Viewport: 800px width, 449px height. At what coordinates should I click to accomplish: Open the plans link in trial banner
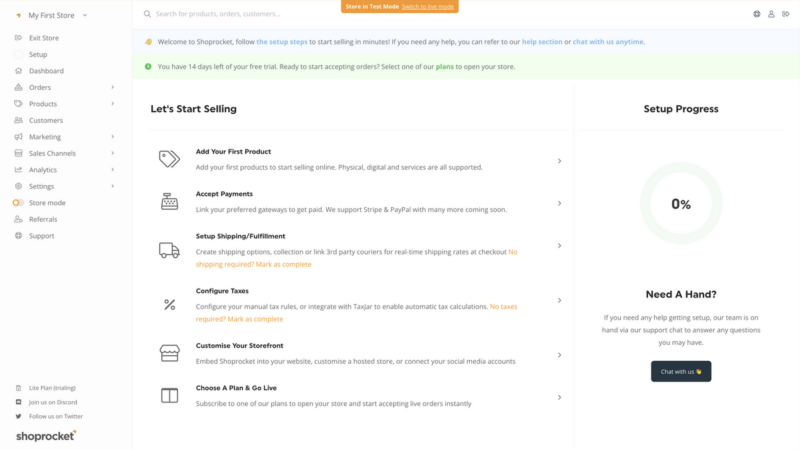point(444,67)
